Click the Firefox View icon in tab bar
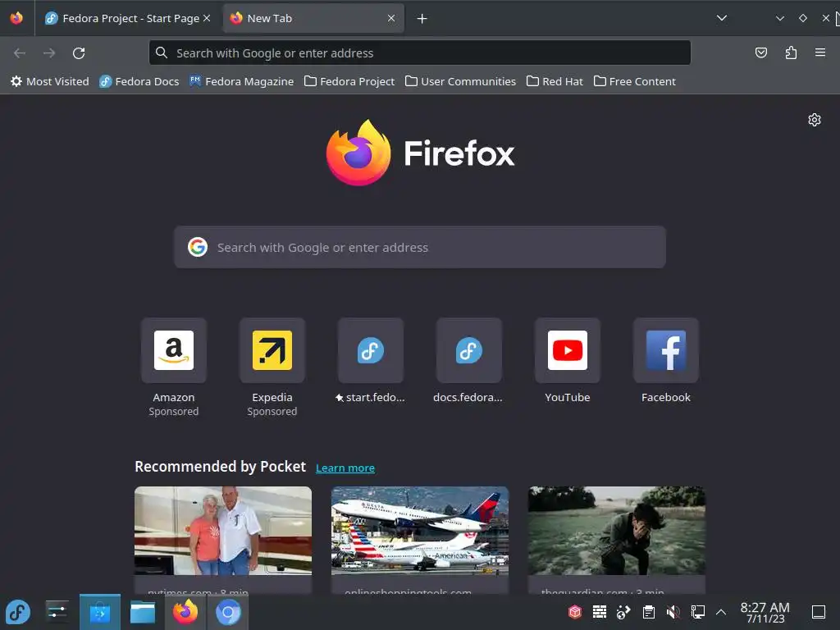This screenshot has height=630, width=840. click(x=16, y=18)
